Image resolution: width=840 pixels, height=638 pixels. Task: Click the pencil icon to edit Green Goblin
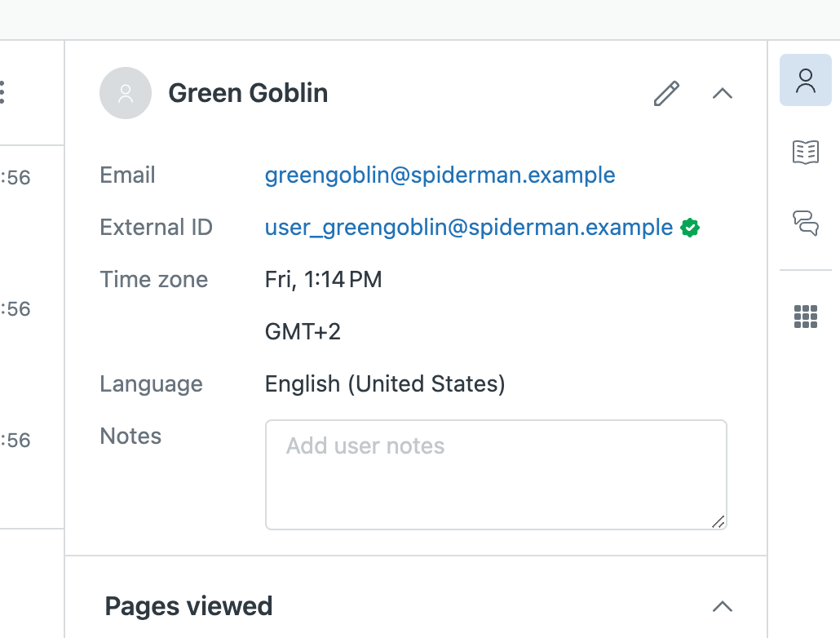(666, 94)
